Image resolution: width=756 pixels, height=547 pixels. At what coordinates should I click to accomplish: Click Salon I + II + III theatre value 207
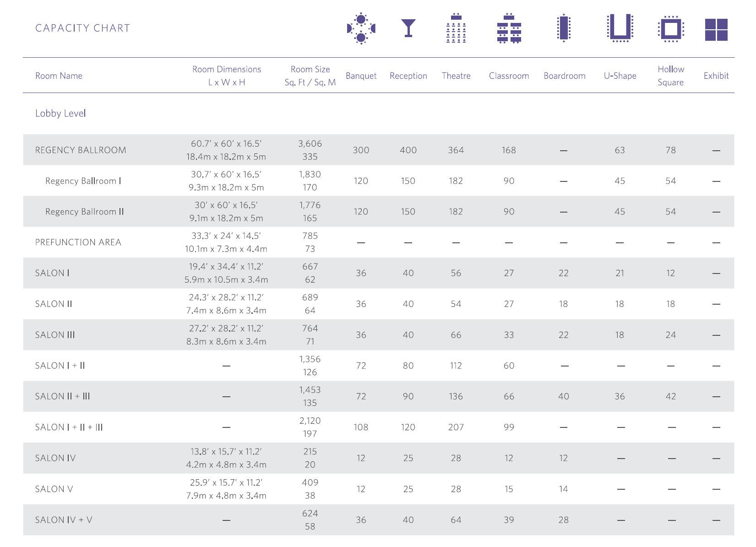tap(456, 427)
